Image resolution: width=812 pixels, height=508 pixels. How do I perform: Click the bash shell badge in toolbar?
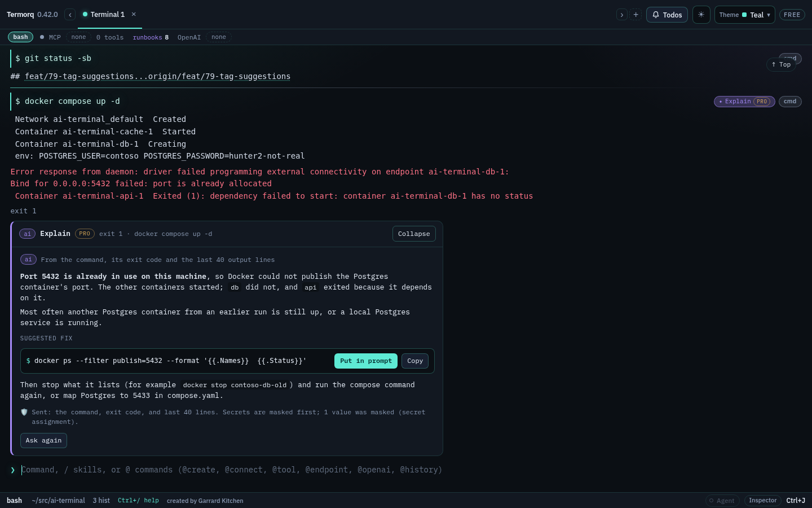pos(20,37)
